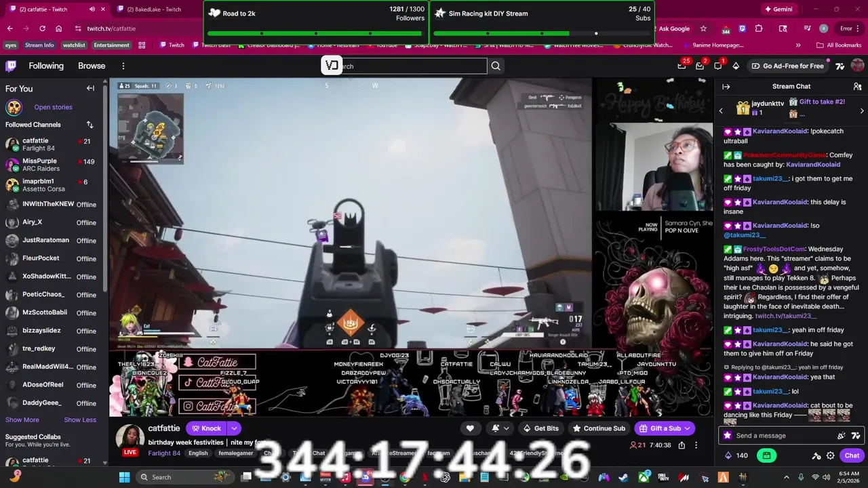868x488 pixels.
Task: Click the Gemini button
Action: tap(778, 9)
